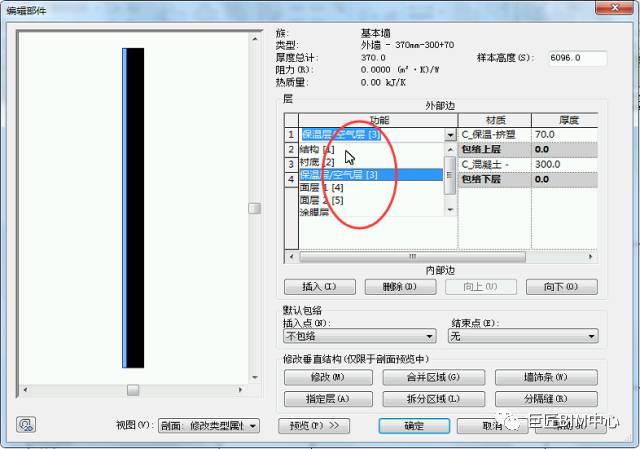This screenshot has width=640, height=449.
Task: Click the preview pane scroll-left arrow
Action: click(25, 390)
